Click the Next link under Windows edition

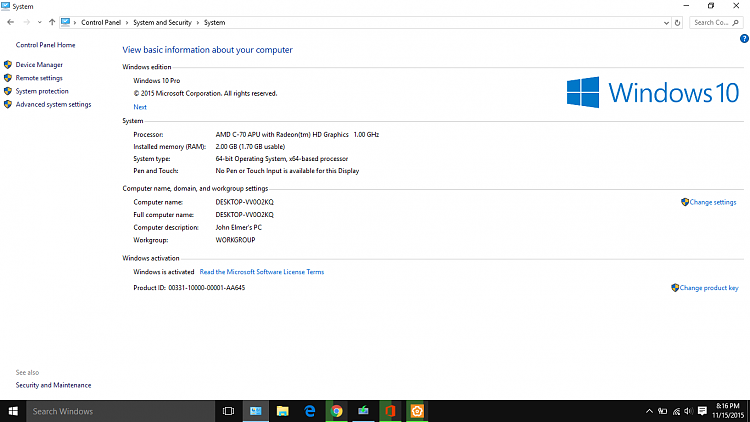(140, 107)
